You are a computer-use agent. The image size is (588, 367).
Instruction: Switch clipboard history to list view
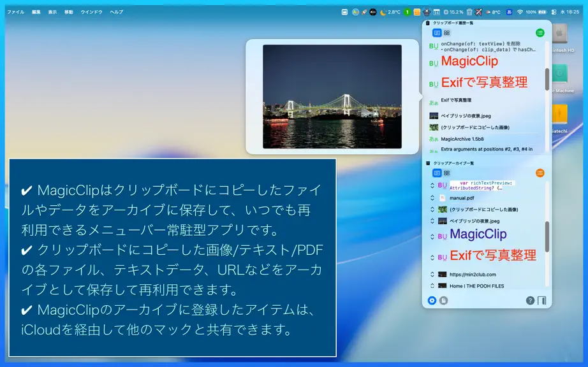pyautogui.click(x=437, y=33)
